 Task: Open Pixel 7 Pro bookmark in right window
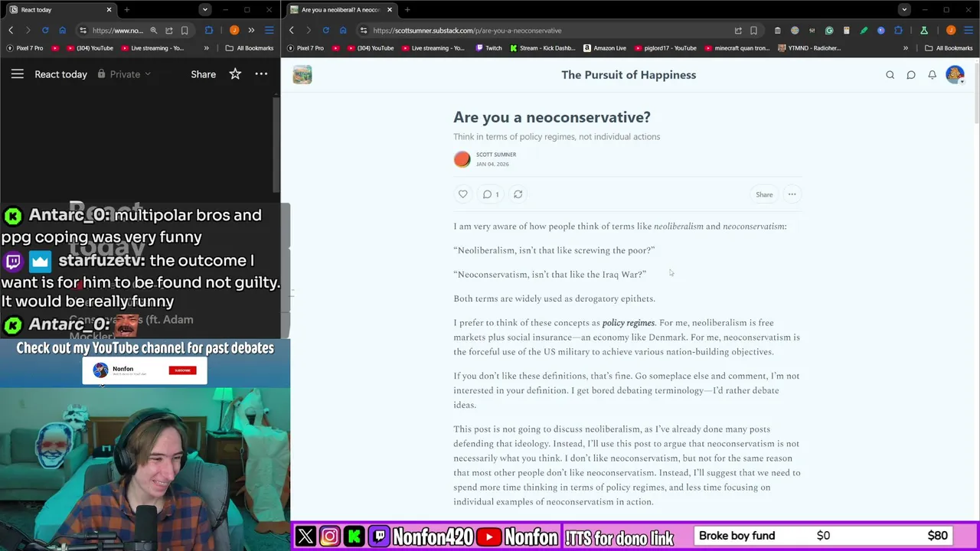pyautogui.click(x=304, y=48)
